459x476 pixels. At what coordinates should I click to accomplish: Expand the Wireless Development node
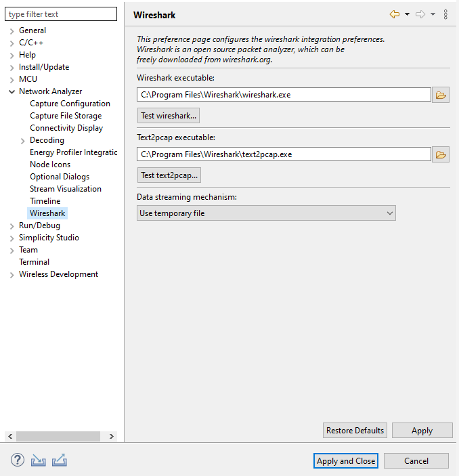pos(12,275)
